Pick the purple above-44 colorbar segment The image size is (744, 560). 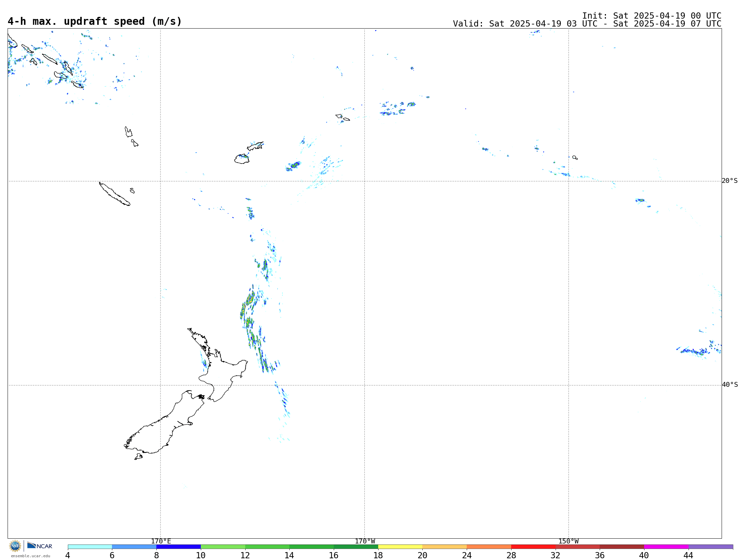[x=711, y=547]
